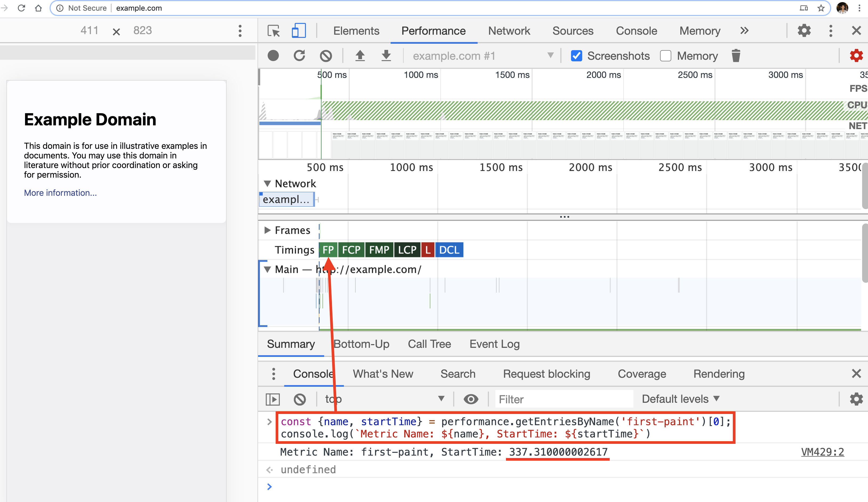Click the live expression eye icon
This screenshot has width=868, height=502.
471,399
